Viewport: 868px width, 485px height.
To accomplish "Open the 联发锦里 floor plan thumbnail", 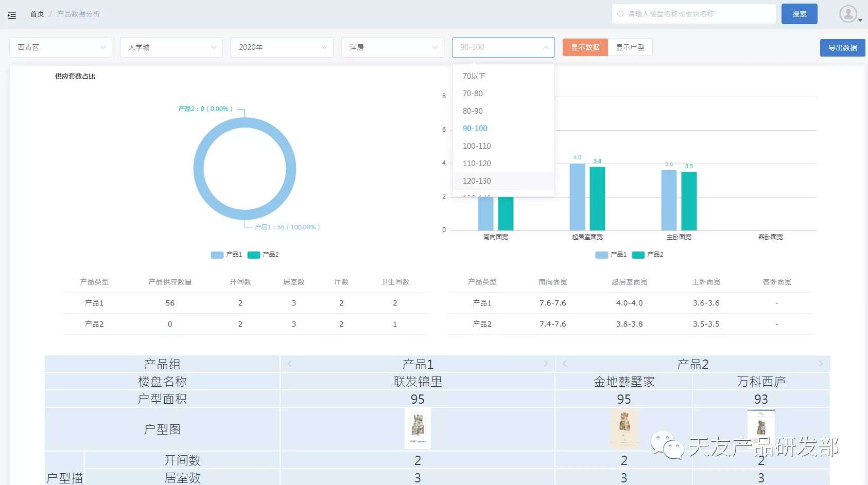I will tap(418, 428).
